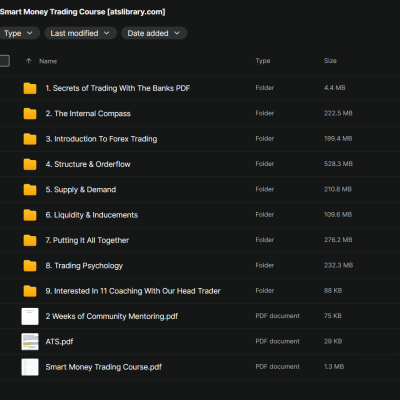Open '1. Secrets of Trading With The Banks PDF'
Viewport: 400px width, 400px height.
118,88
